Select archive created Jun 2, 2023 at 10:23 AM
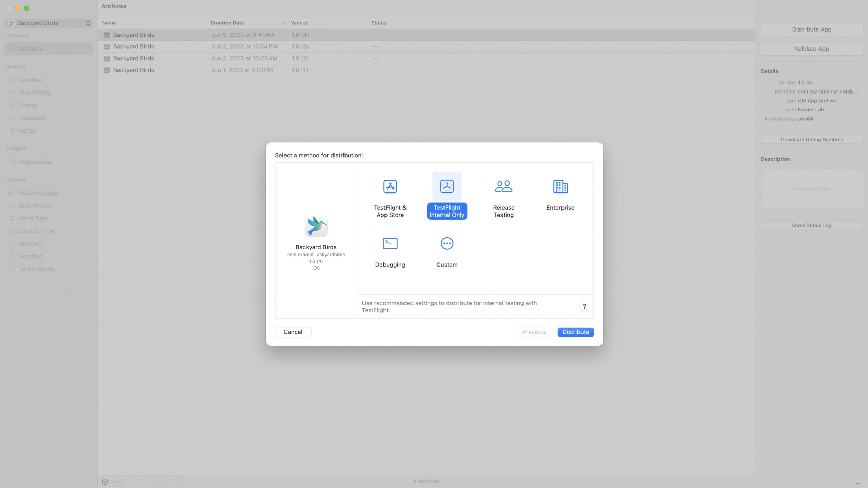868x488 pixels. 426,58
